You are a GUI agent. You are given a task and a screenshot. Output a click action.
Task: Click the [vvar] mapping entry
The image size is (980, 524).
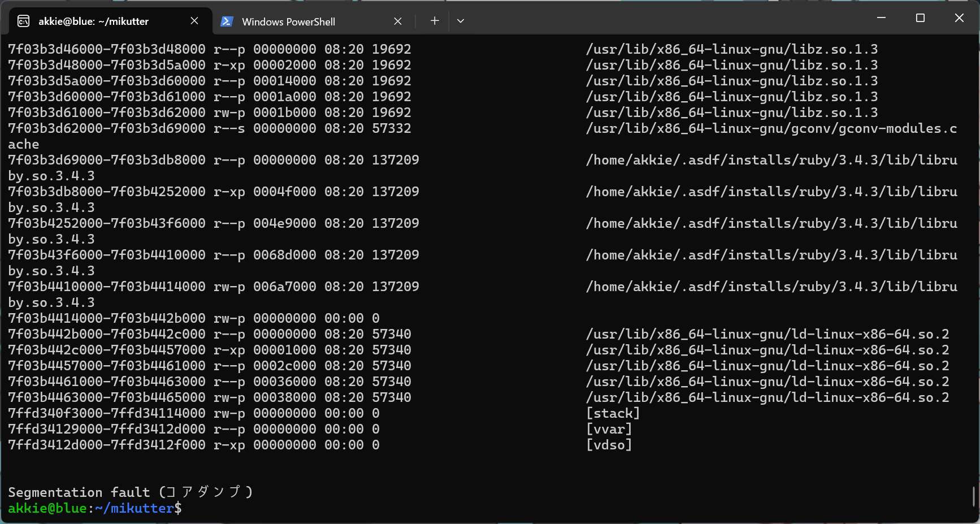pos(609,429)
